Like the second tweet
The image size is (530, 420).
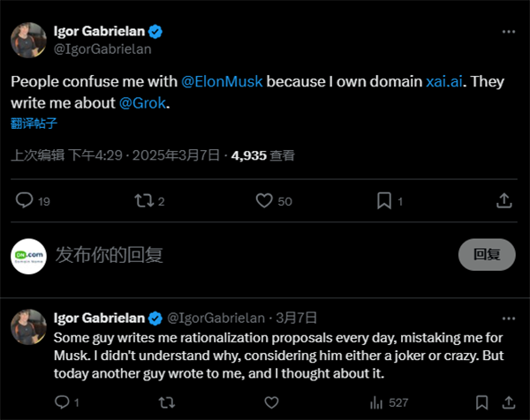pos(270,402)
